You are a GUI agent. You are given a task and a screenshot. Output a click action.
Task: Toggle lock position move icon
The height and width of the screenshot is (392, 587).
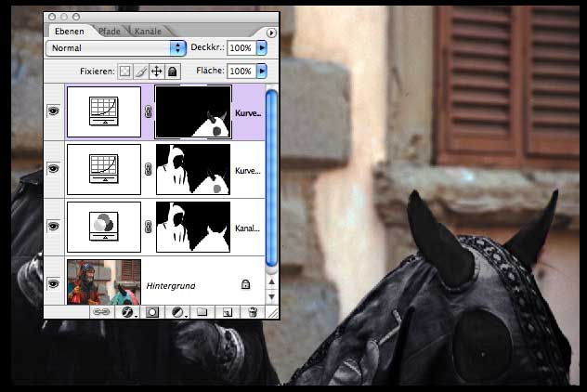tap(156, 72)
